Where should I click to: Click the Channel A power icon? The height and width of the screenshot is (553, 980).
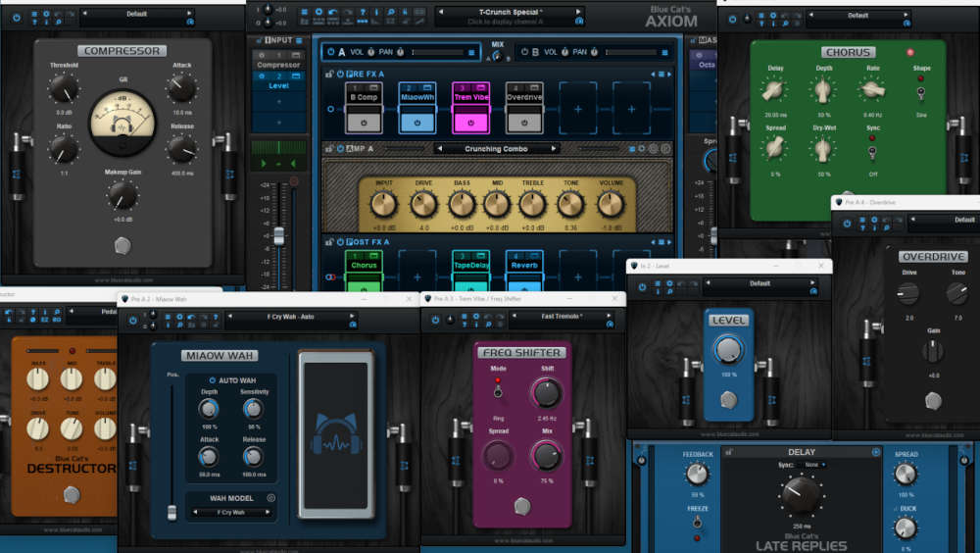[x=329, y=52]
